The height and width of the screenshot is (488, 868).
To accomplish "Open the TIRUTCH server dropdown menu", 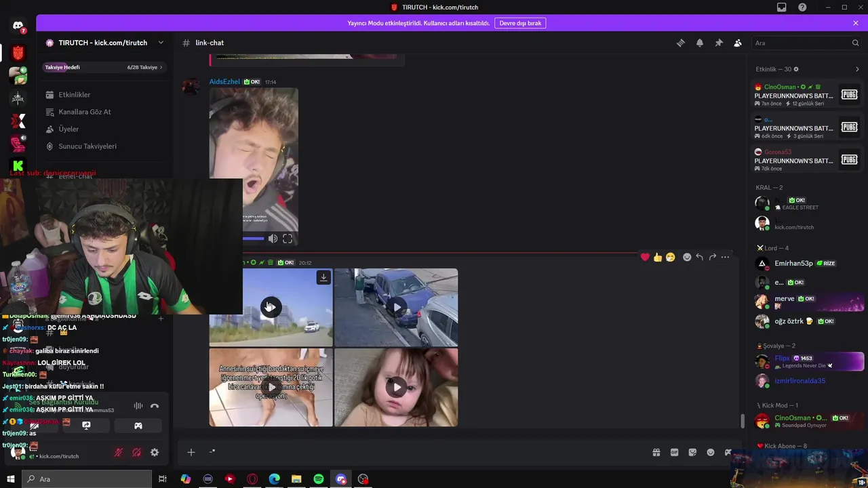I will click(x=104, y=43).
